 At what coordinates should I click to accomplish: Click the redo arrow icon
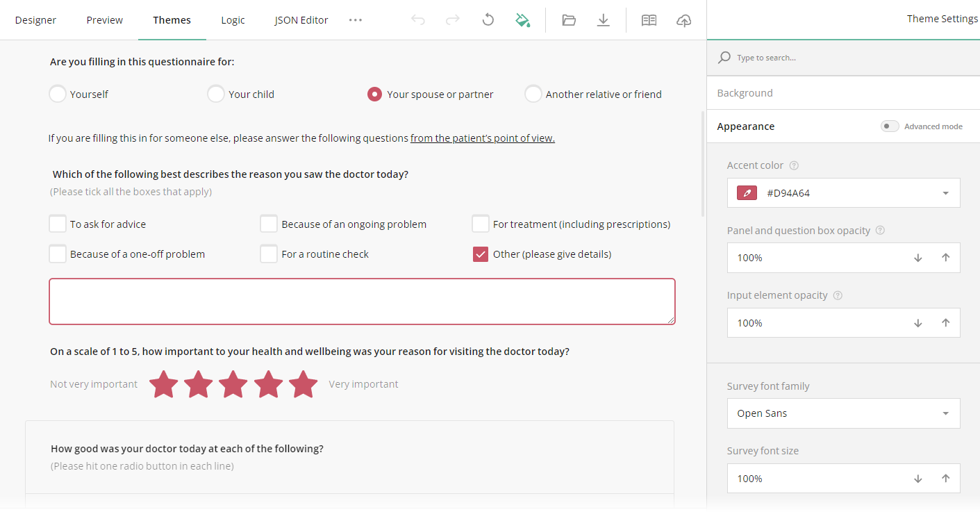coord(453,20)
